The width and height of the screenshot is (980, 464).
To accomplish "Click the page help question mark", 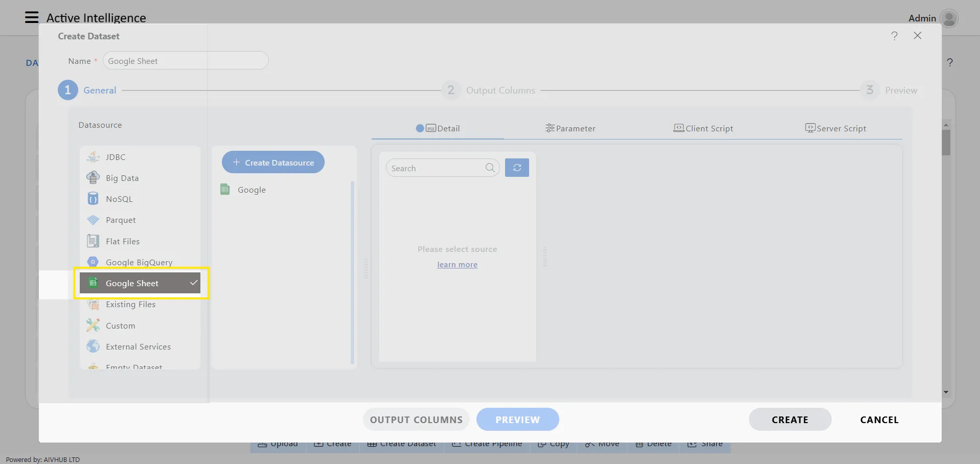I will click(950, 62).
